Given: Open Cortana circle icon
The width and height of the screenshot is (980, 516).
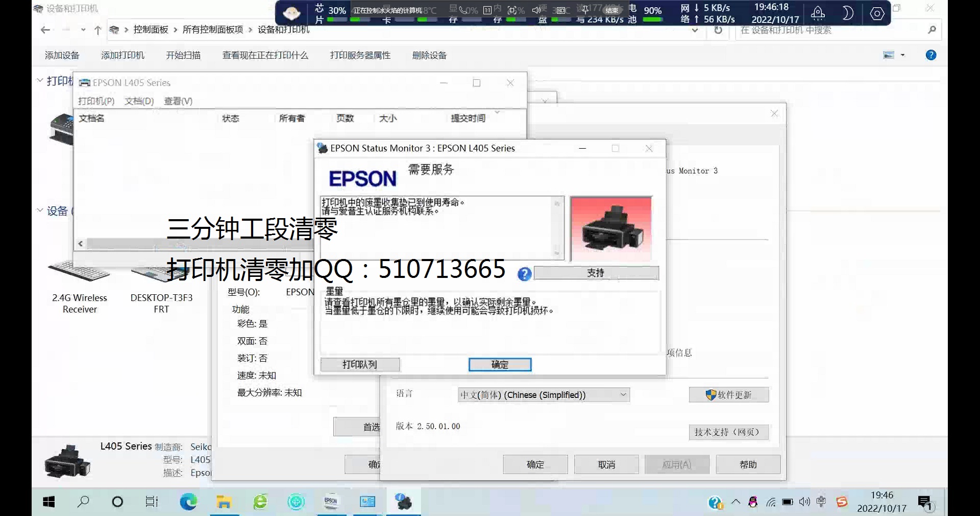Looking at the screenshot, I should point(117,502).
